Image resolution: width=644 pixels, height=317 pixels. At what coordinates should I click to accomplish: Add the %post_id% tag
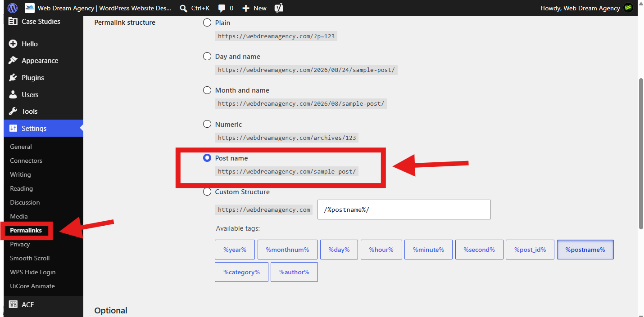click(530, 250)
